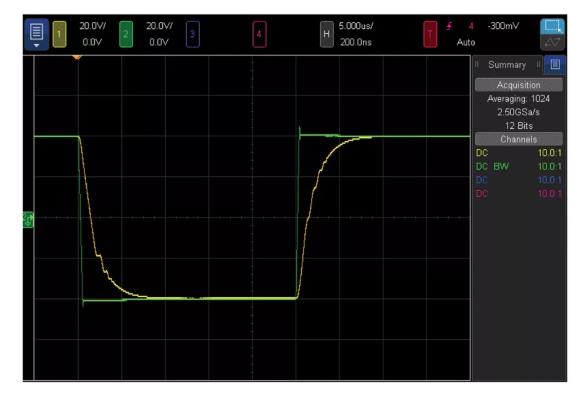This screenshot has width=578, height=400.
Task: Click the measurement icon below zoom box
Action: (552, 42)
